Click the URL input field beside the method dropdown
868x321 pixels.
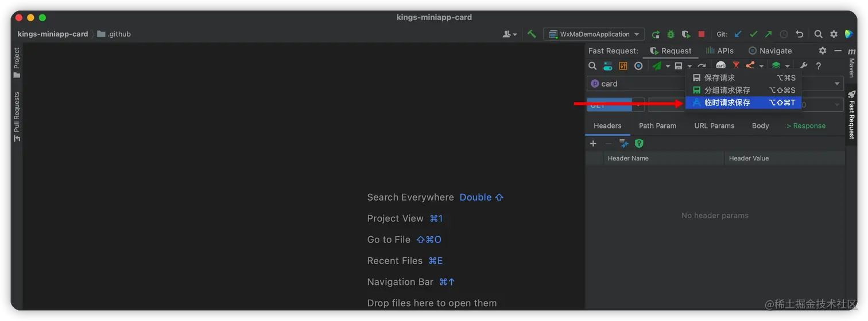tap(666, 105)
